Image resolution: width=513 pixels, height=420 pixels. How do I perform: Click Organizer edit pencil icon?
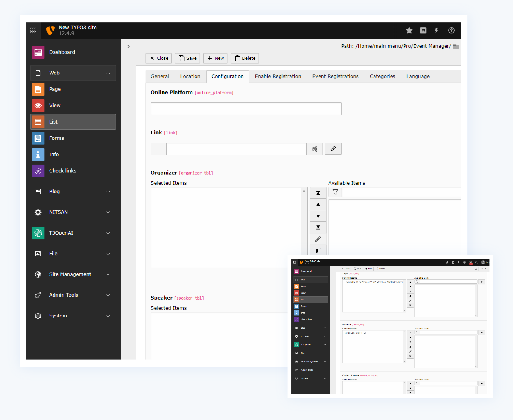318,239
